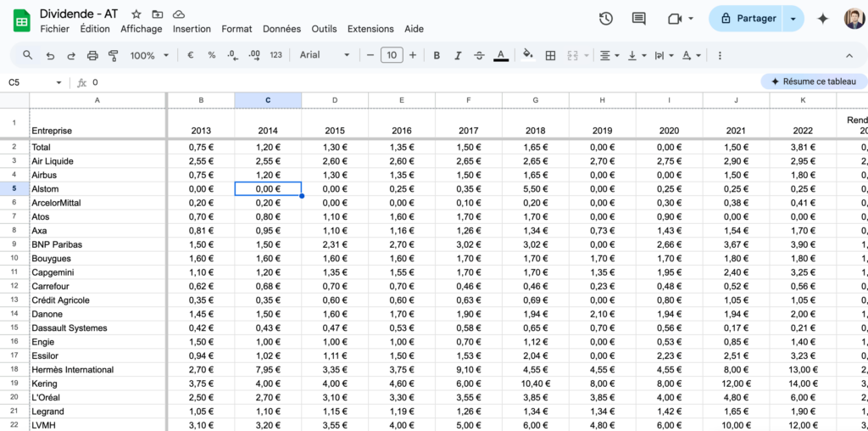Undo the last action

tap(50, 55)
